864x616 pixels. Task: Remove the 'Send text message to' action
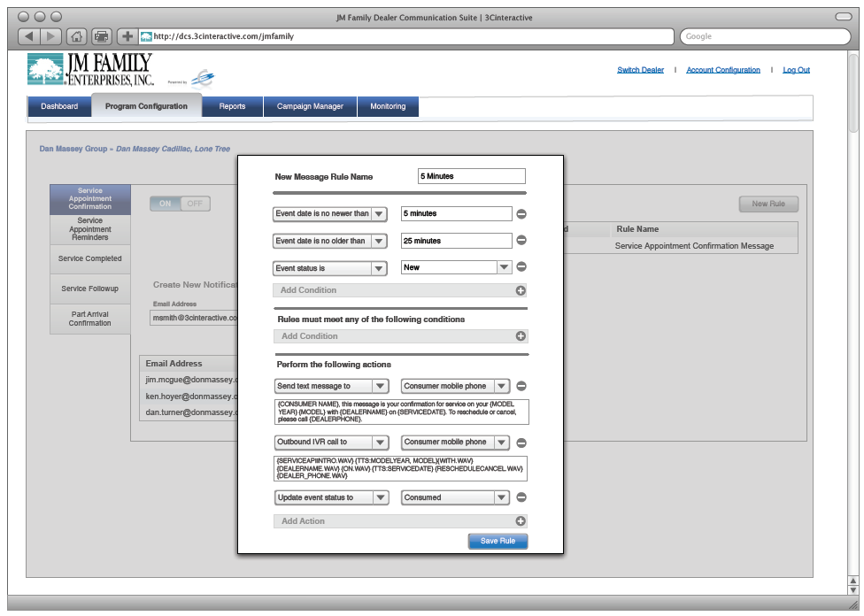coord(521,386)
